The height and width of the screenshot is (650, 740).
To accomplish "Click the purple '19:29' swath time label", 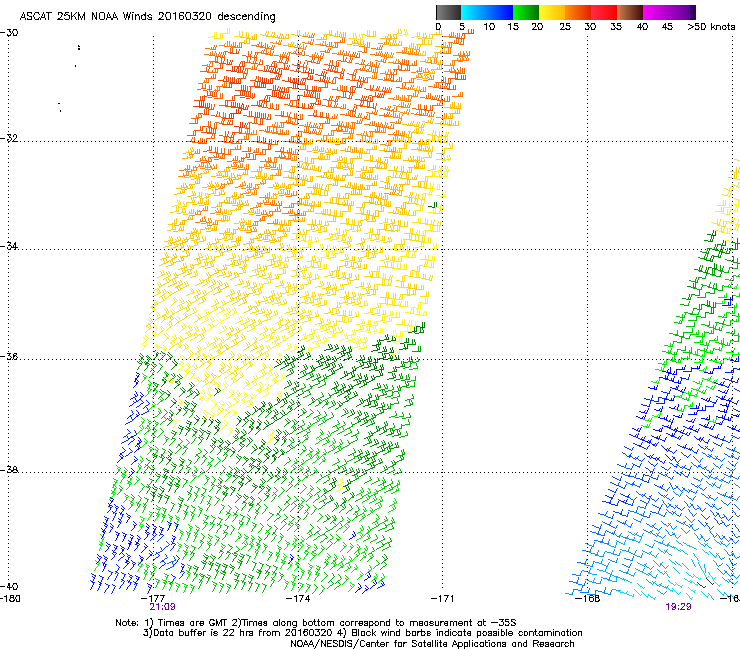I will click(679, 607).
